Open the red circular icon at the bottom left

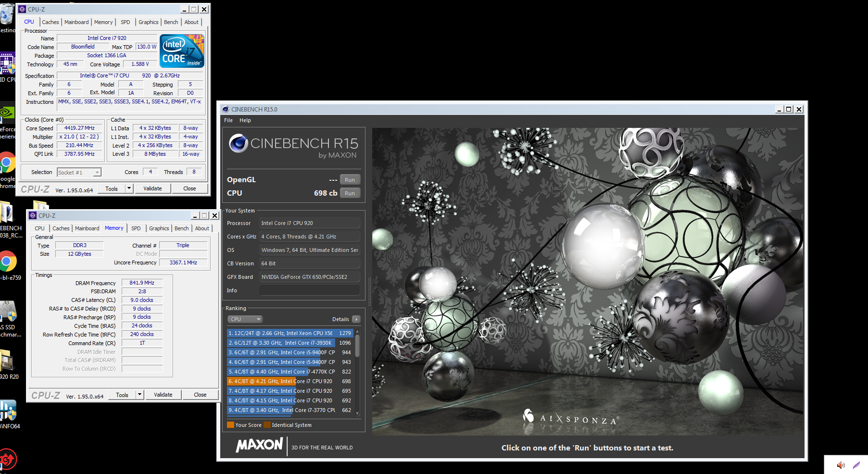tap(7, 460)
